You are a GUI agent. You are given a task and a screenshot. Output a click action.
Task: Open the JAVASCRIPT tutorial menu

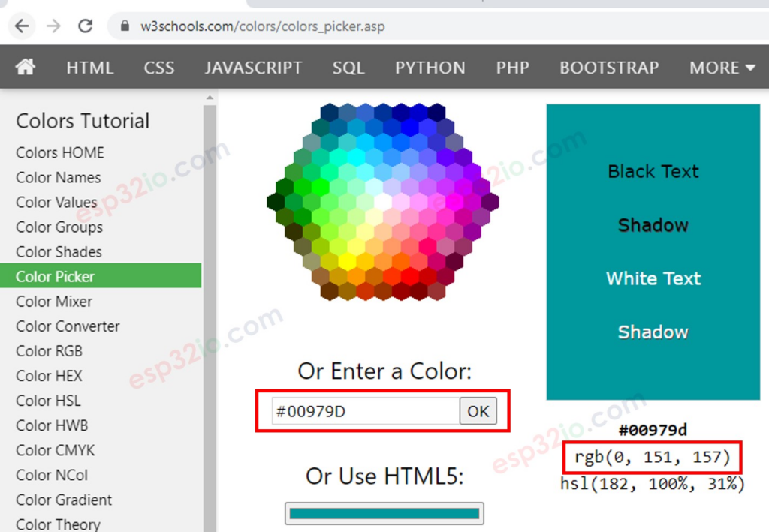tap(254, 67)
